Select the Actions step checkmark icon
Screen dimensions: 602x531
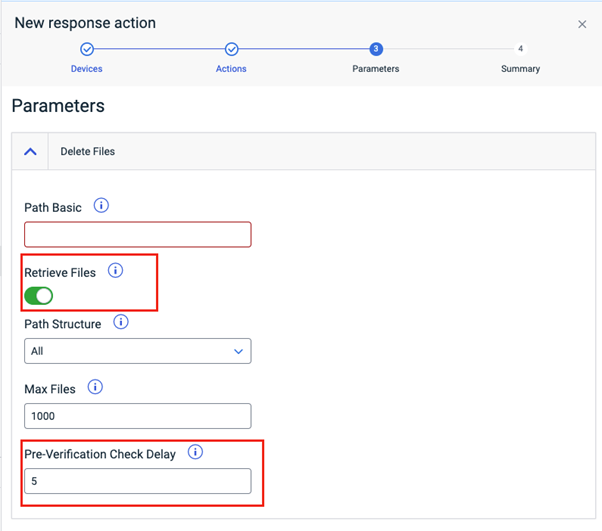point(232,49)
